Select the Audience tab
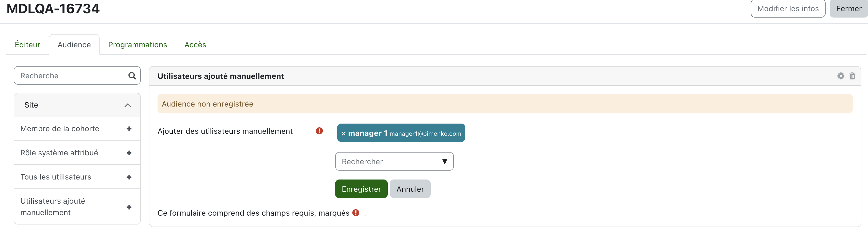 click(74, 44)
